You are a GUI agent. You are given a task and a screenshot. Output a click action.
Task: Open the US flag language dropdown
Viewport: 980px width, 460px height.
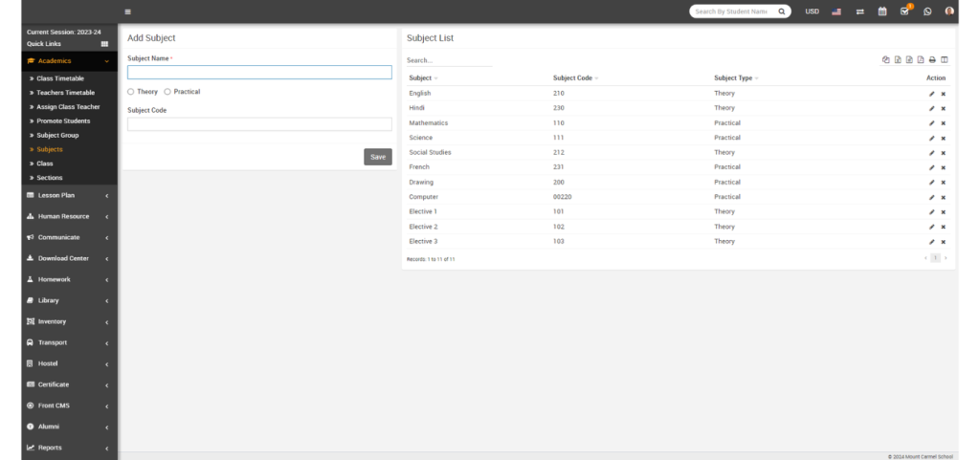click(836, 11)
